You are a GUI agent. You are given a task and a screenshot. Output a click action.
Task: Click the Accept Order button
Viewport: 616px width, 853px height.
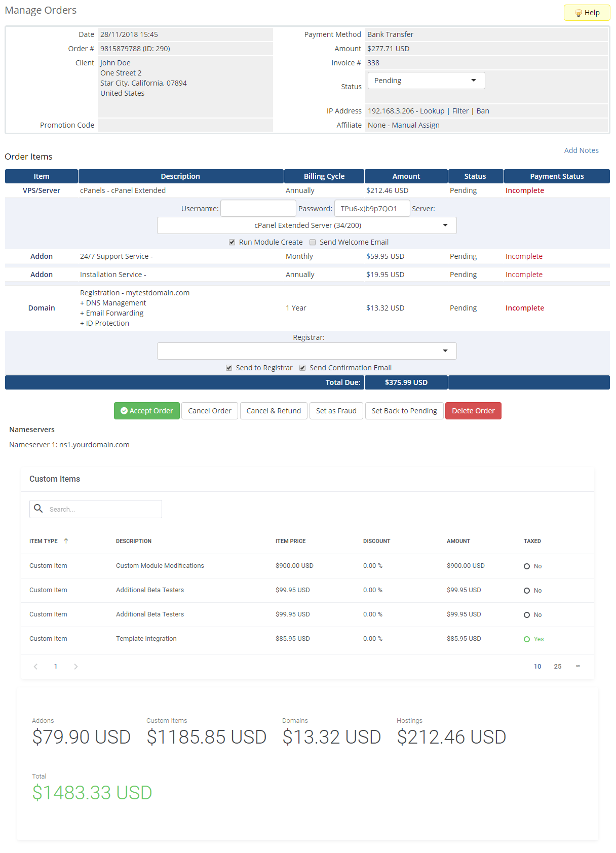pyautogui.click(x=147, y=411)
